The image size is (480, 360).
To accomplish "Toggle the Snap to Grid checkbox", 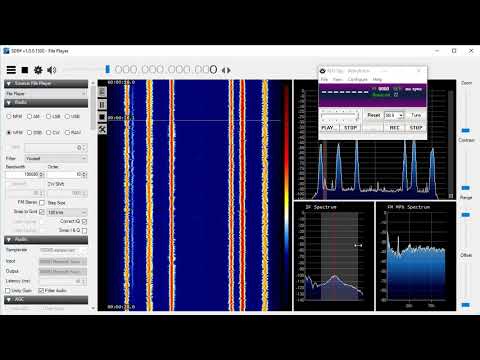I will point(42,212).
